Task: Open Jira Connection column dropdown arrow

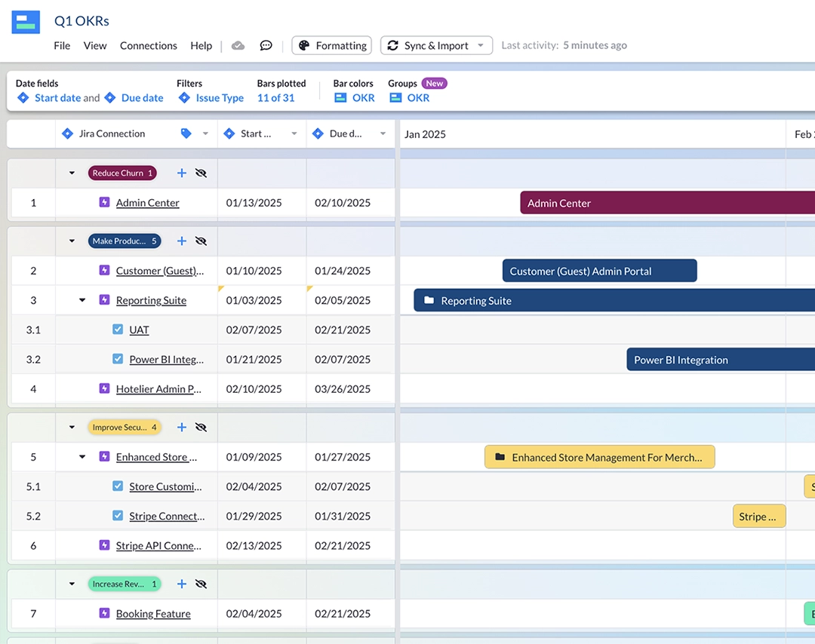Action: [x=205, y=133]
